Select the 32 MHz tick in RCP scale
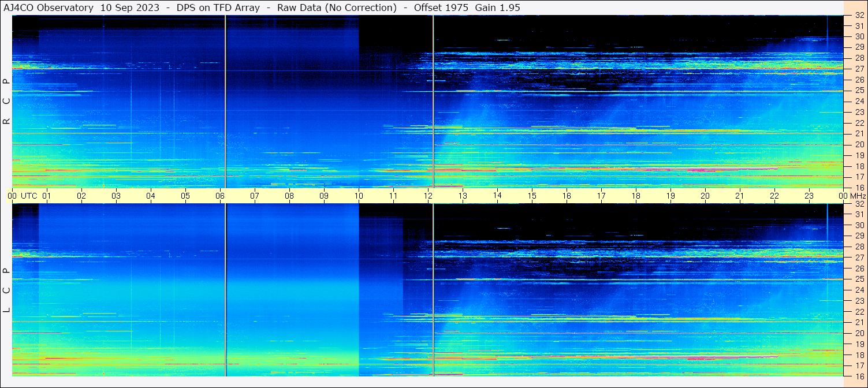This screenshot has width=868, height=388. (859, 16)
